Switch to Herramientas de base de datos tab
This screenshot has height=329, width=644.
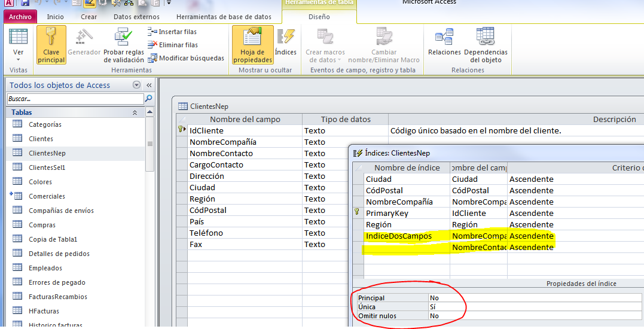click(224, 17)
